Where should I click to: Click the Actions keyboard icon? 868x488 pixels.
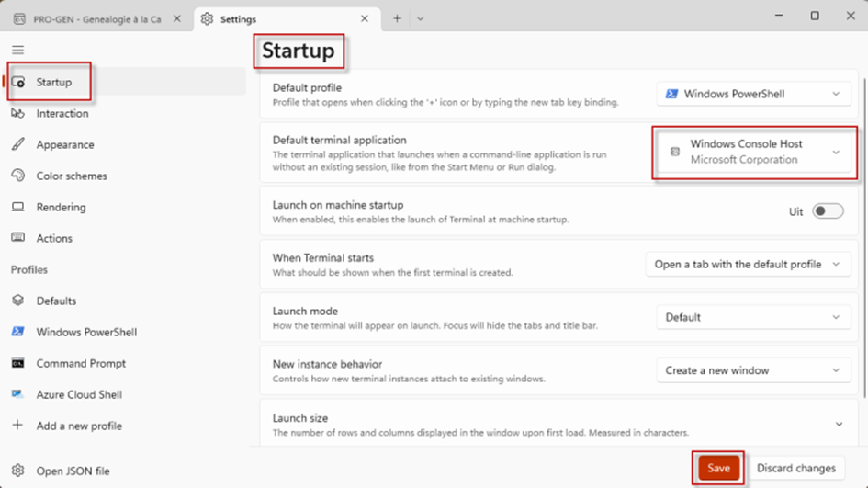click(18, 238)
